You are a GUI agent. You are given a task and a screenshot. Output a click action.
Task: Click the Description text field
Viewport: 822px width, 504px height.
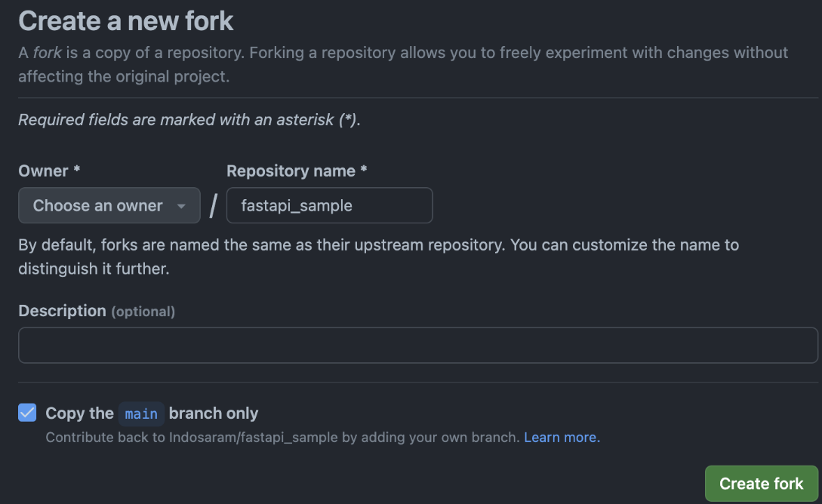pyautogui.click(x=418, y=346)
